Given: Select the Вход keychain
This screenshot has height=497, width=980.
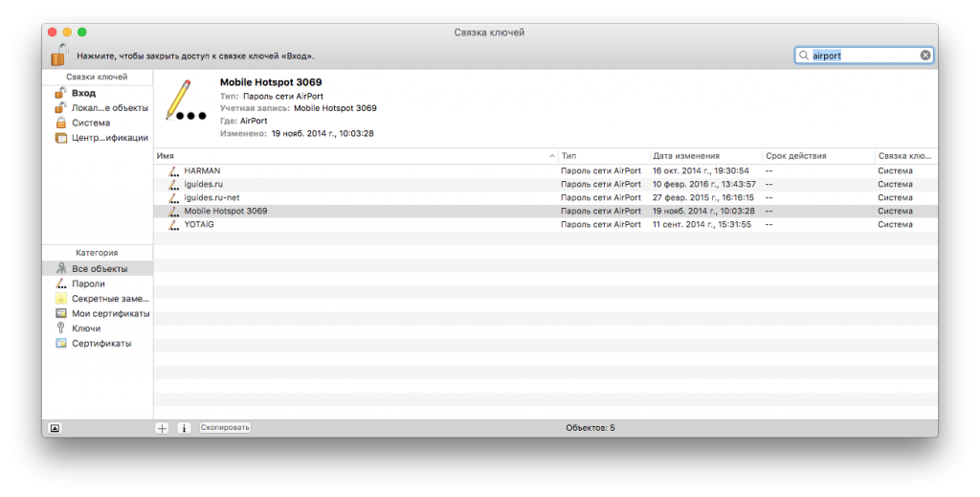Looking at the screenshot, I should (83, 93).
